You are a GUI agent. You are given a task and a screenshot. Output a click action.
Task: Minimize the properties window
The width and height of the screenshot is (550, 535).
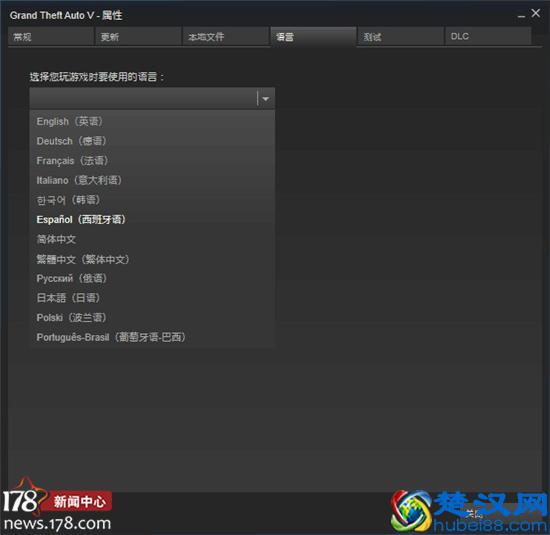(x=521, y=15)
